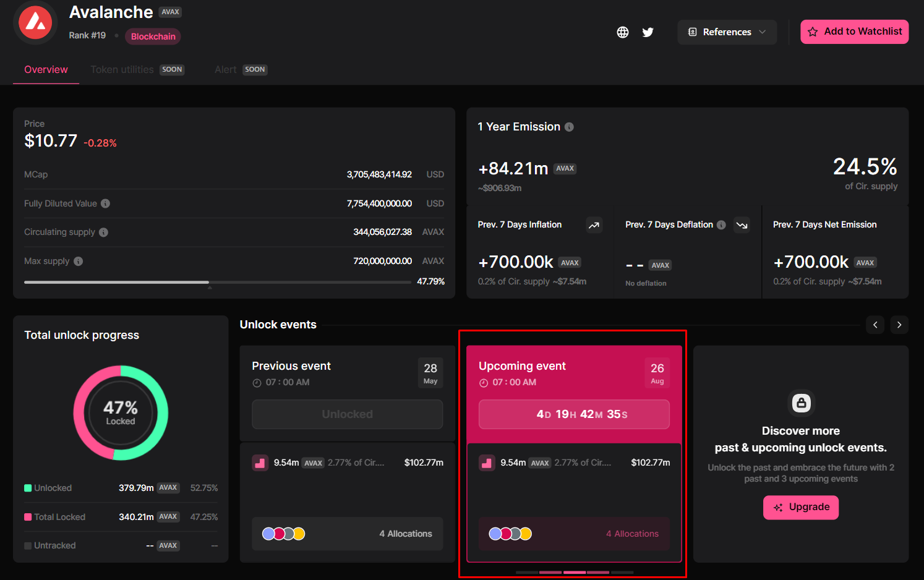Click the $102.77m value in Upcoming event

[x=651, y=463]
